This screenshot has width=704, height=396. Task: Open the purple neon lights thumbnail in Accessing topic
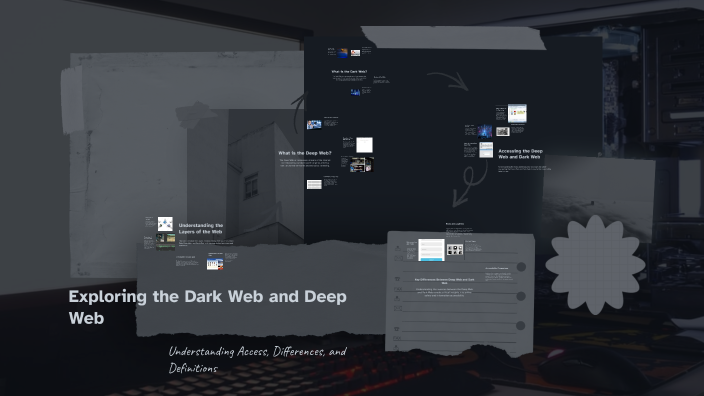click(484, 131)
